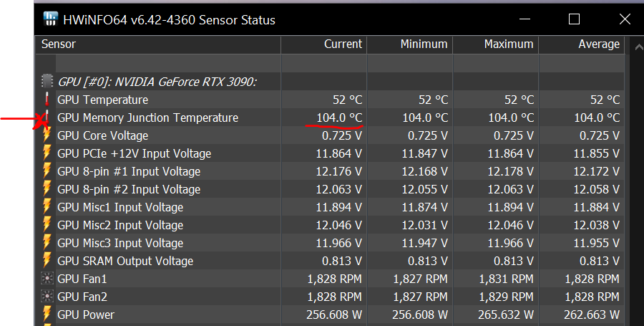Click average 8-pin #2 value 12.058 V
The width and height of the screenshot is (644, 326).
click(596, 189)
